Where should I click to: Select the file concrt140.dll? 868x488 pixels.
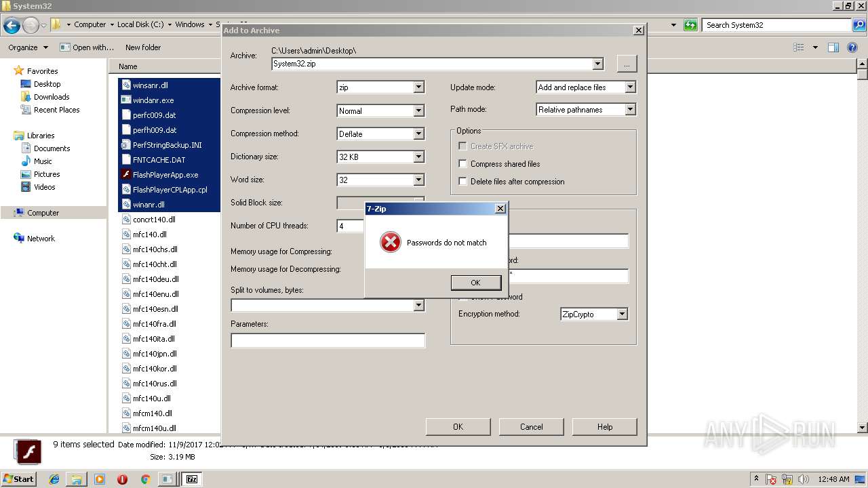pos(155,220)
